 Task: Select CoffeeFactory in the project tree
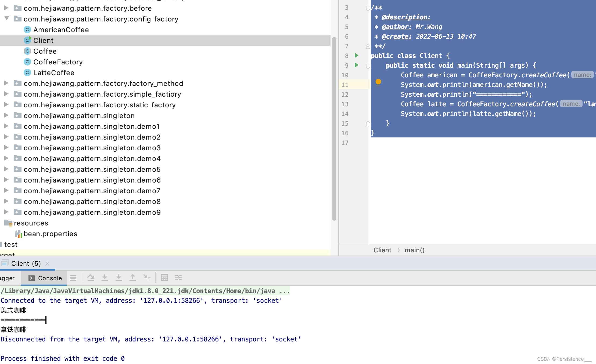(58, 62)
